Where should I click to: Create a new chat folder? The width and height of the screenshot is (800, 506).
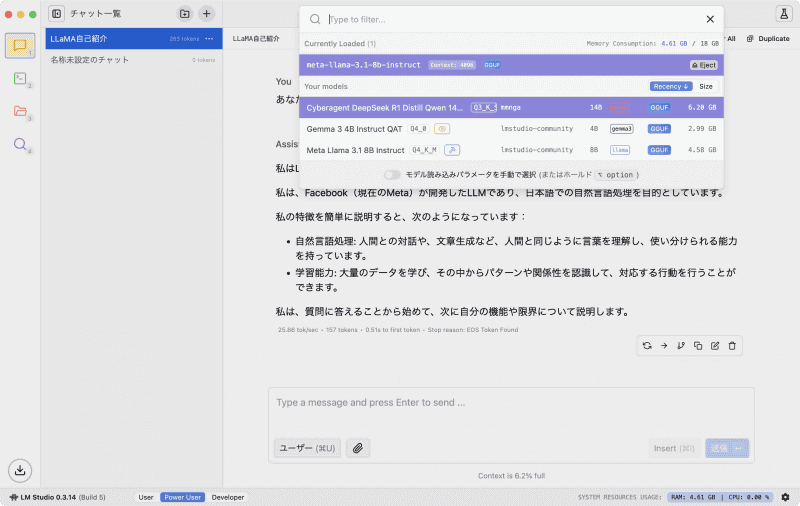[x=185, y=14]
